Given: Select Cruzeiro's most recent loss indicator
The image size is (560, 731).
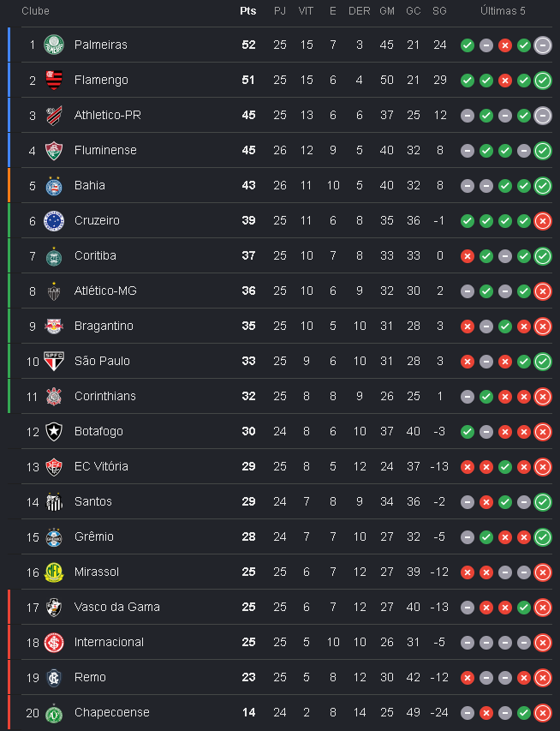Looking at the screenshot, I should coord(543,221).
